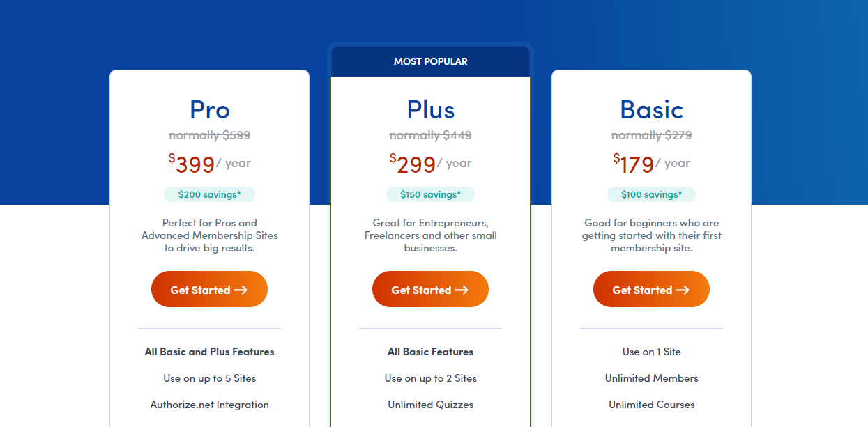Click the Unlimited Quizzes feature text

point(430,405)
